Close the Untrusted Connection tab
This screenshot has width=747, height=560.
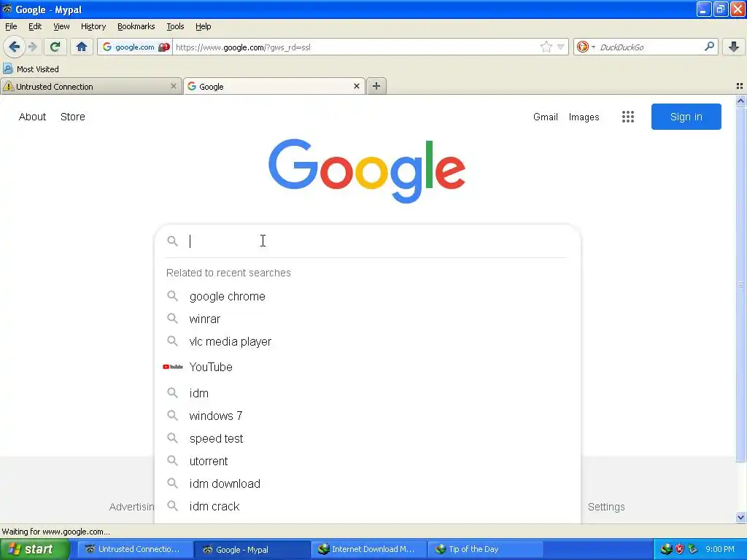pos(174,86)
